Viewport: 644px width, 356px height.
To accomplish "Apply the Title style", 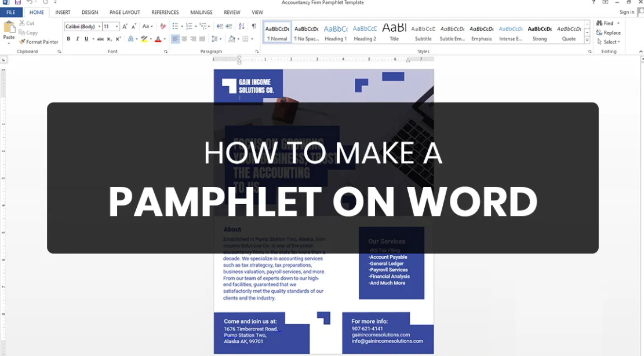I will (x=394, y=32).
